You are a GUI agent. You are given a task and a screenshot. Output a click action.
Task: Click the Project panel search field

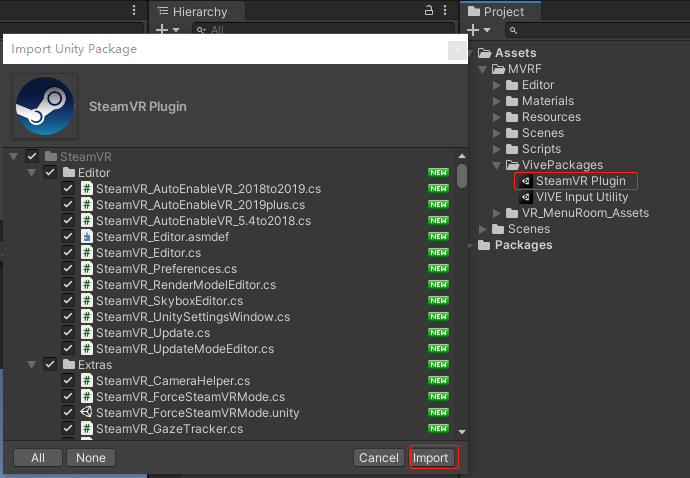click(x=597, y=30)
